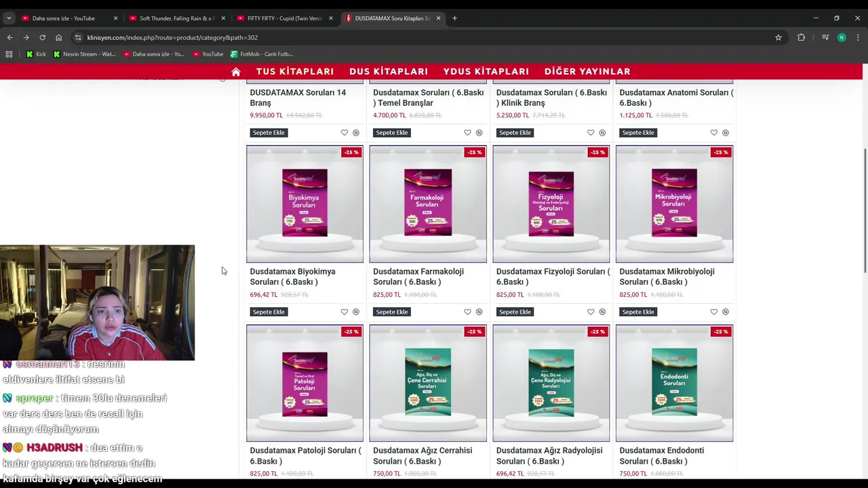Compare icon for Fizyoloji Soruları
This screenshot has height=488, width=868.
[x=602, y=312]
